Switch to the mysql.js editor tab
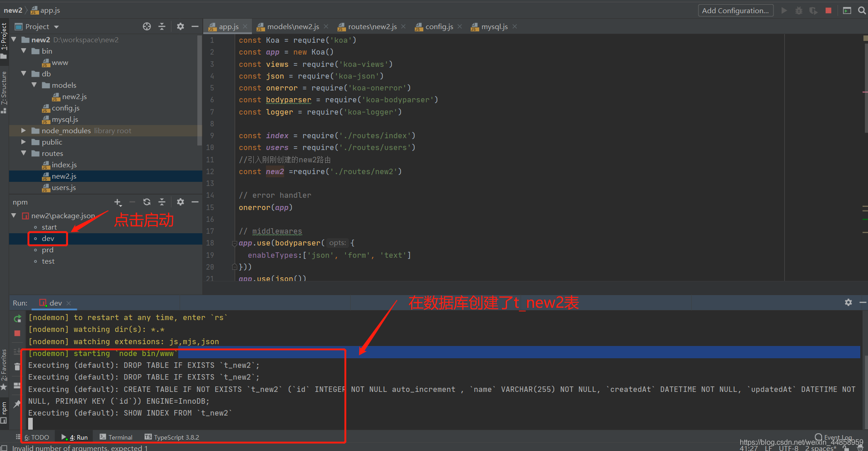 click(x=494, y=27)
